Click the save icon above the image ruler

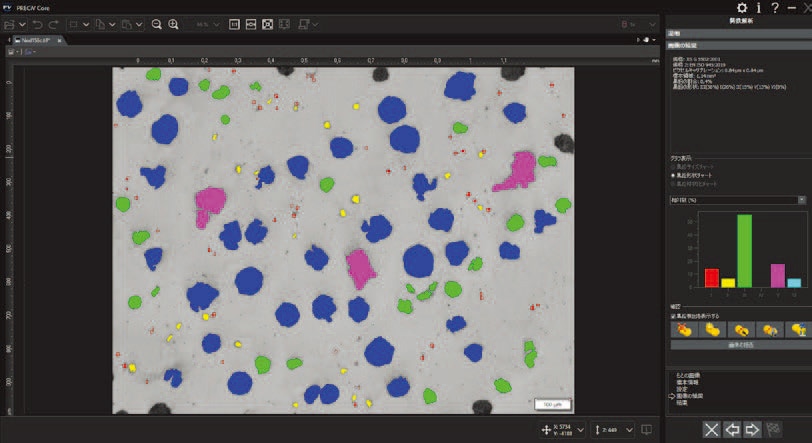12,52
